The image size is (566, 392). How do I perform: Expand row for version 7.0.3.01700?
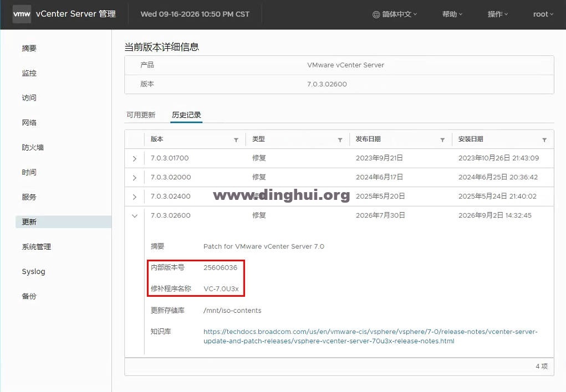(x=135, y=159)
